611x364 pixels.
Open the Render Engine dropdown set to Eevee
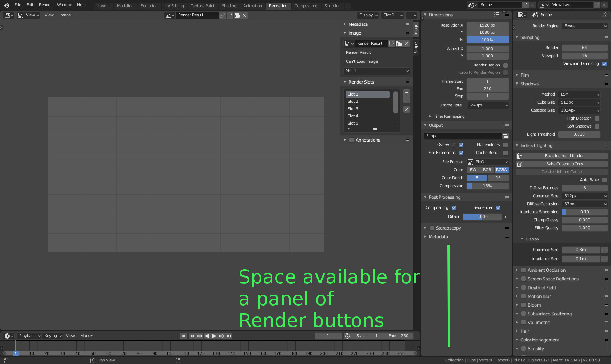click(x=584, y=26)
